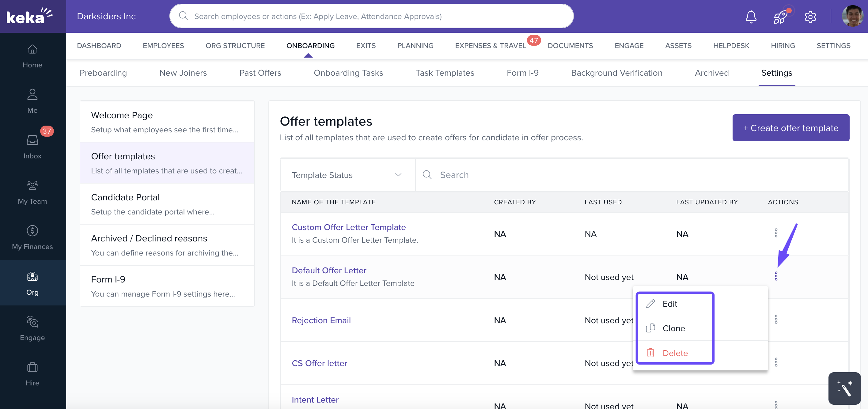Open the notifications bell icon
868x409 pixels.
751,17
